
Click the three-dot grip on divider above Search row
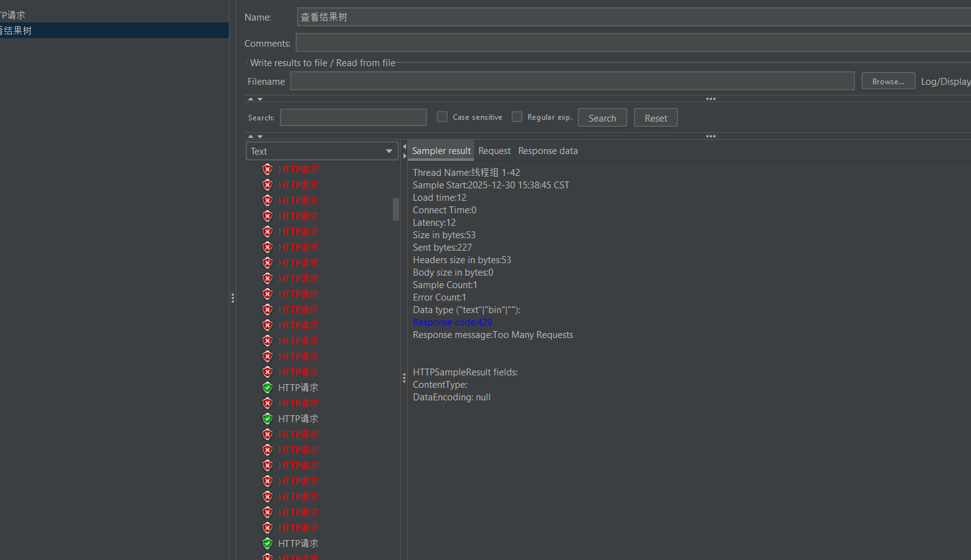[711, 99]
